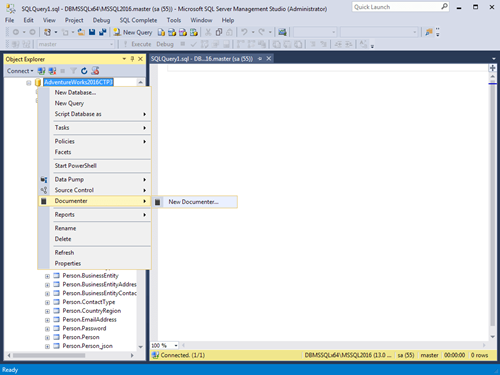Screen dimensions: 500x375
Task: Click the editor vertical scrollbar
Action: (493, 207)
